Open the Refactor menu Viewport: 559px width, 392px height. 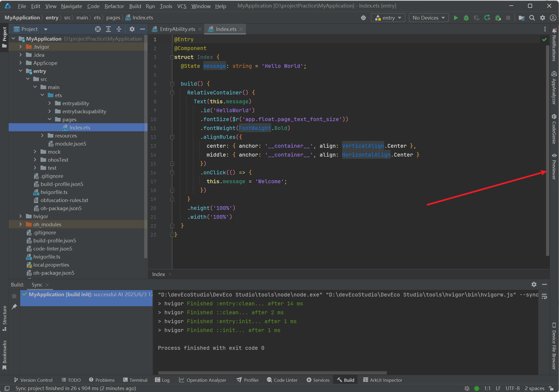114,6
